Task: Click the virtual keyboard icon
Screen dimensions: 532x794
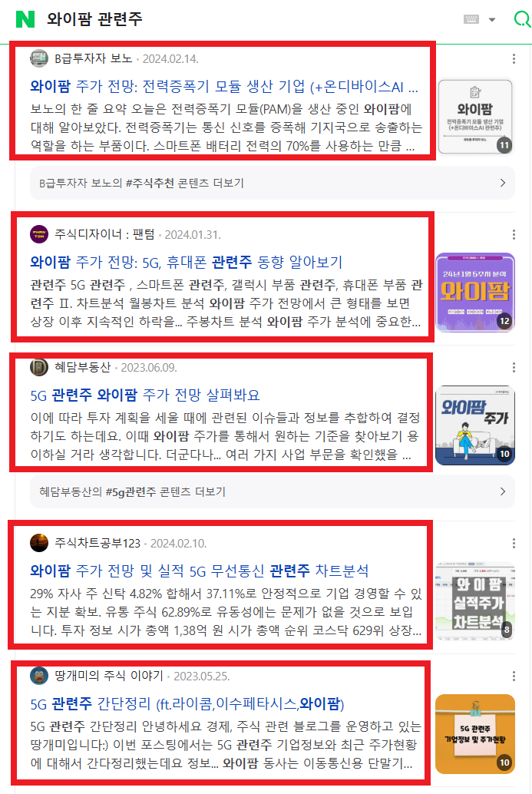Action: (471, 19)
